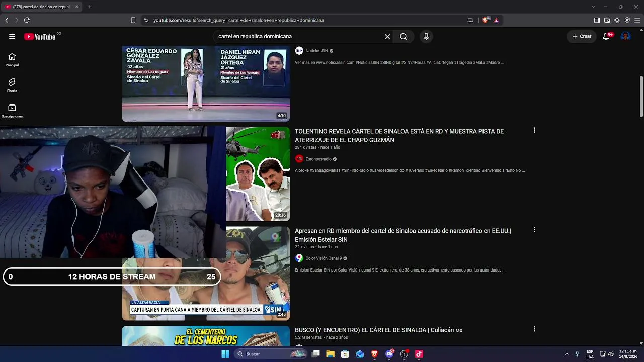The height and width of the screenshot is (362, 644).
Task: Click the Color Visión Canal 9 avatar
Action: [x=299, y=258]
